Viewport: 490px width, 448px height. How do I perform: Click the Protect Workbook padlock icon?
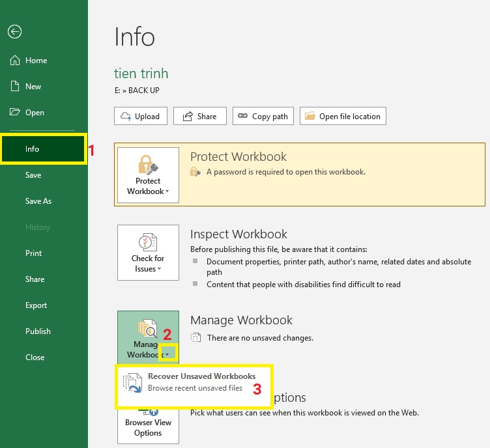click(x=148, y=165)
